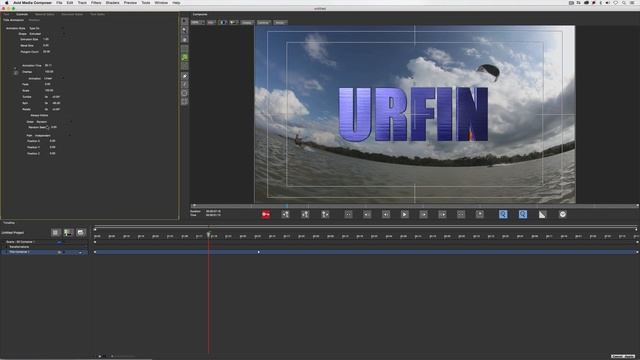Click the second keyframe icon after the red button
This screenshot has width=640, height=360.
pos(305,214)
